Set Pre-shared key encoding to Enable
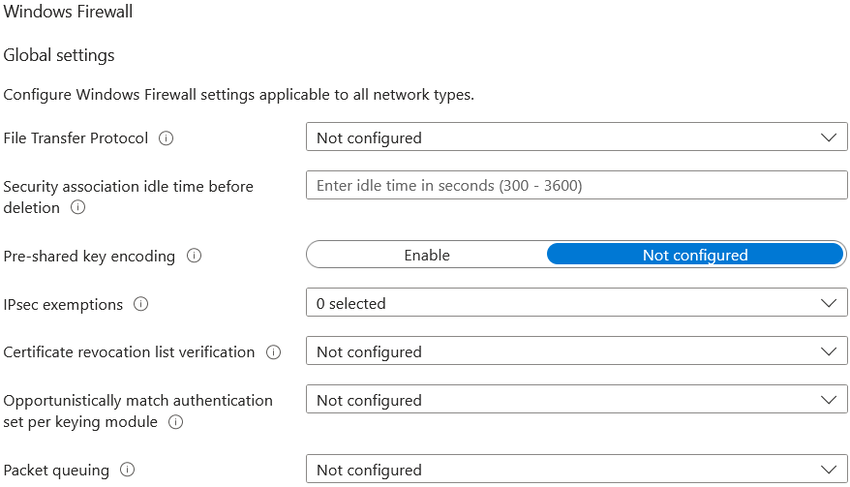The width and height of the screenshot is (850, 487). coord(427,255)
